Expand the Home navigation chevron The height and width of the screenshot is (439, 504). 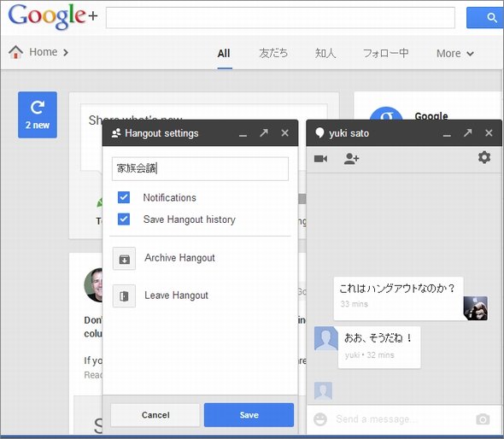pyautogui.click(x=66, y=52)
